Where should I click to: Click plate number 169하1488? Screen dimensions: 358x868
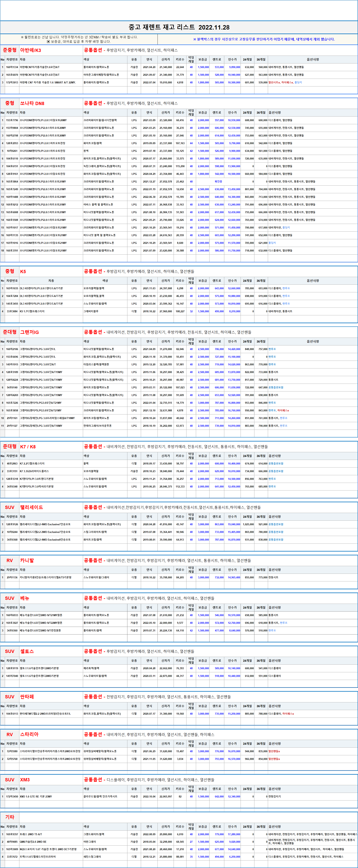pos(12,197)
